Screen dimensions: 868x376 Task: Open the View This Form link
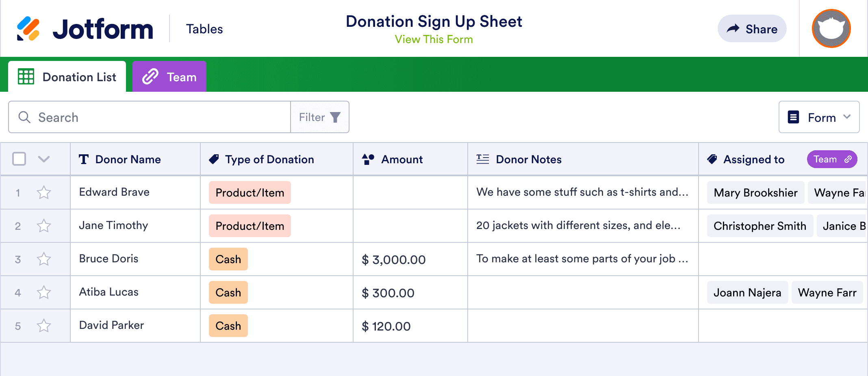point(434,39)
